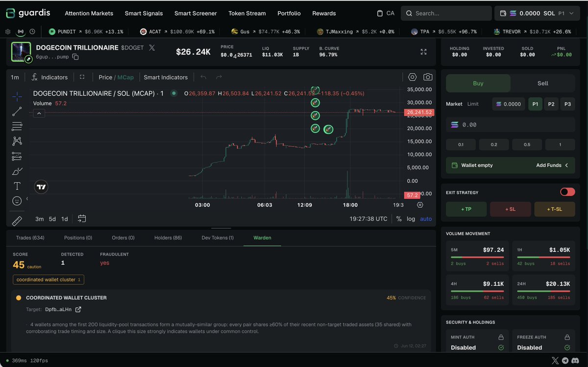Open DOGET's X profile icon
Image resolution: width=588 pixels, height=367 pixels.
point(152,48)
